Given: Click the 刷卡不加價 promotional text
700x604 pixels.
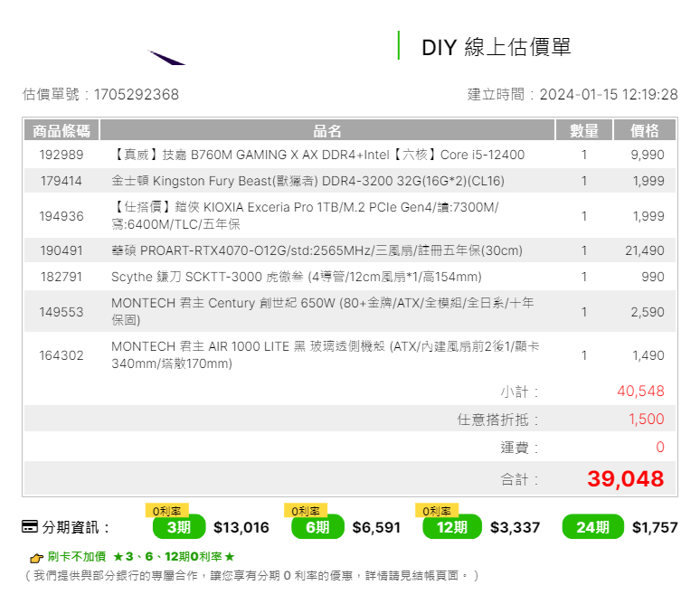Looking at the screenshot, I should (x=76, y=557).
